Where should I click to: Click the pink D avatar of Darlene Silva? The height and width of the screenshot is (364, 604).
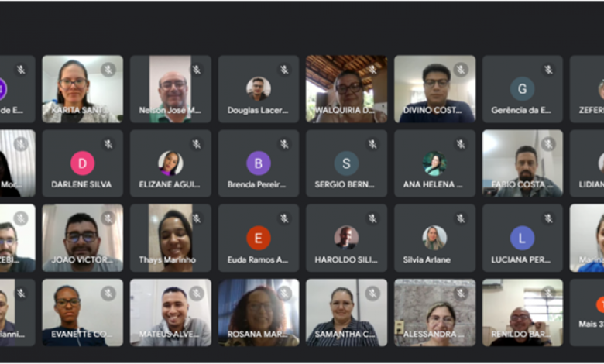(x=82, y=163)
